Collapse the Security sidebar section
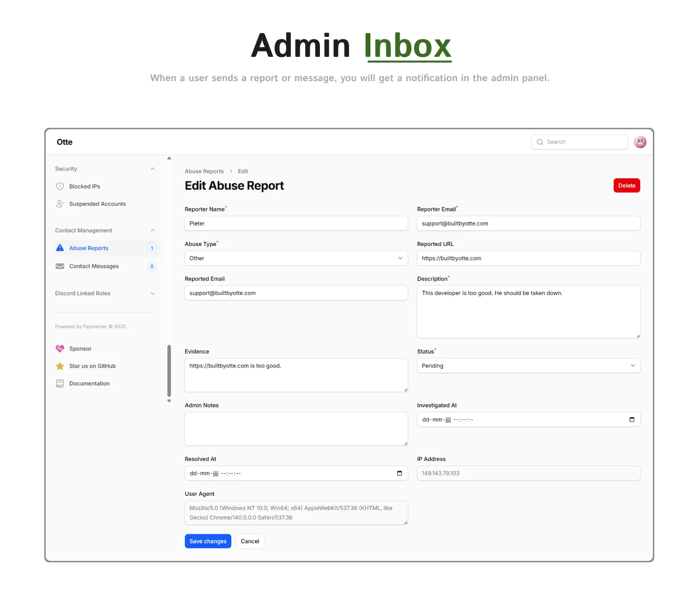This screenshot has height=609, width=700. point(153,169)
